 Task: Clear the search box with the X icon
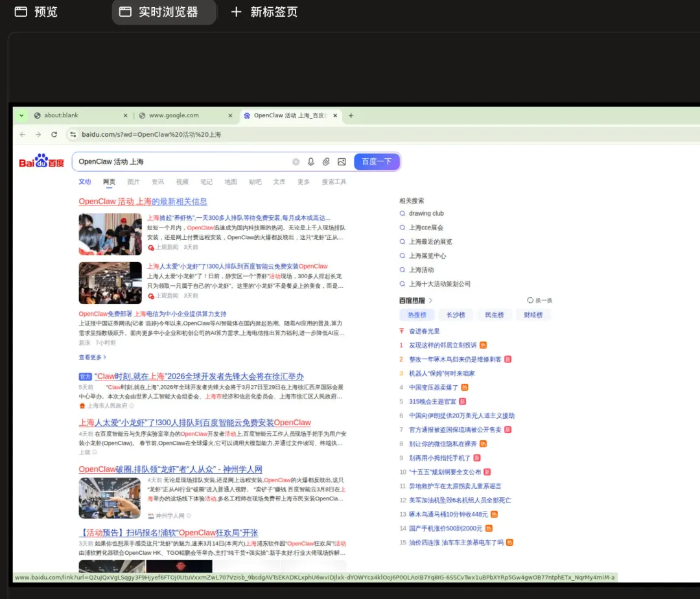tap(296, 161)
